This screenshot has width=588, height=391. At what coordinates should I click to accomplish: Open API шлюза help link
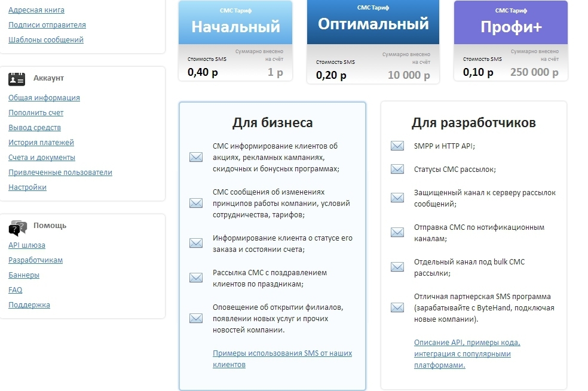tap(27, 245)
